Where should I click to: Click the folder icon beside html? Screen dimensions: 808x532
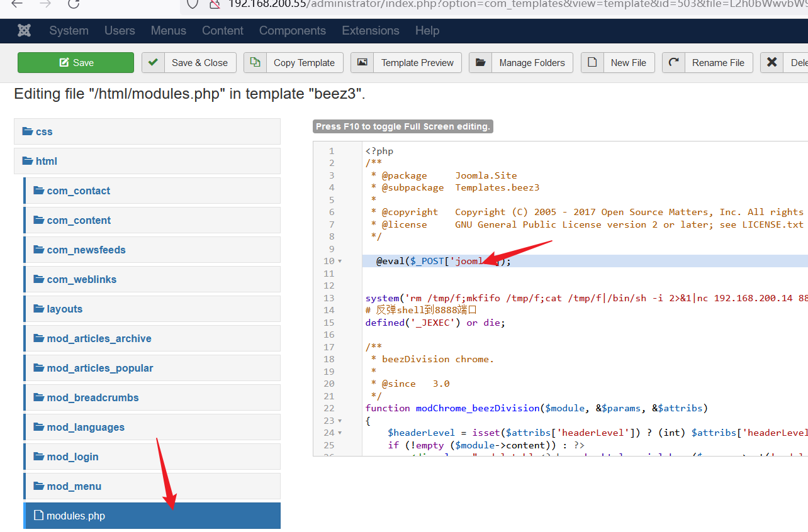(x=28, y=161)
